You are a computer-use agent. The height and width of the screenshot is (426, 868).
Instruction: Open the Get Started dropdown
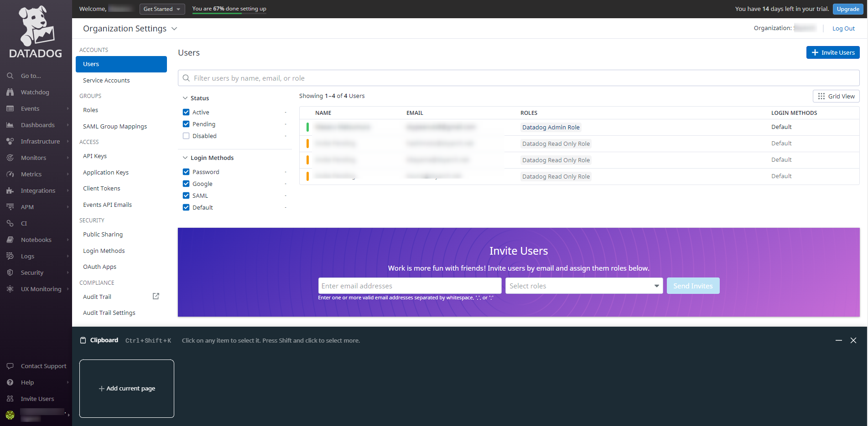coord(162,9)
